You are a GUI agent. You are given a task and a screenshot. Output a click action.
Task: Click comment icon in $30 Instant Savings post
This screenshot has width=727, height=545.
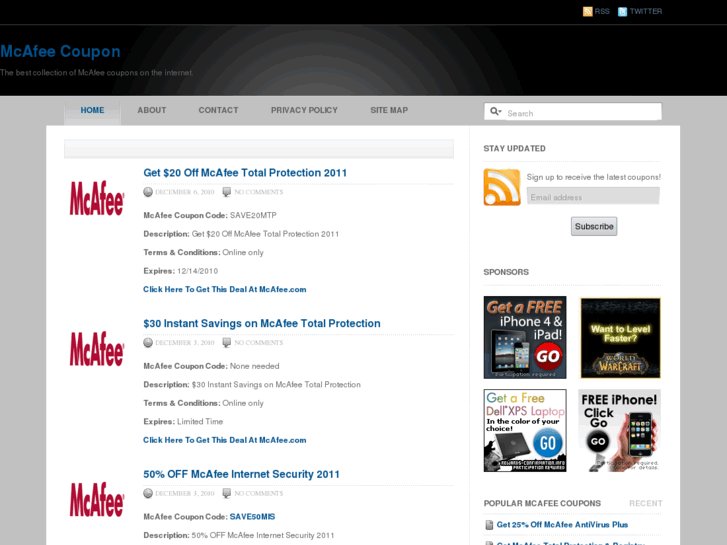pos(226,343)
